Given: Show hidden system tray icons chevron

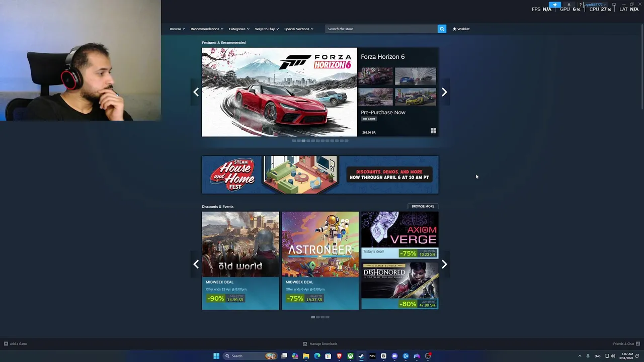Looking at the screenshot, I should pos(580,356).
